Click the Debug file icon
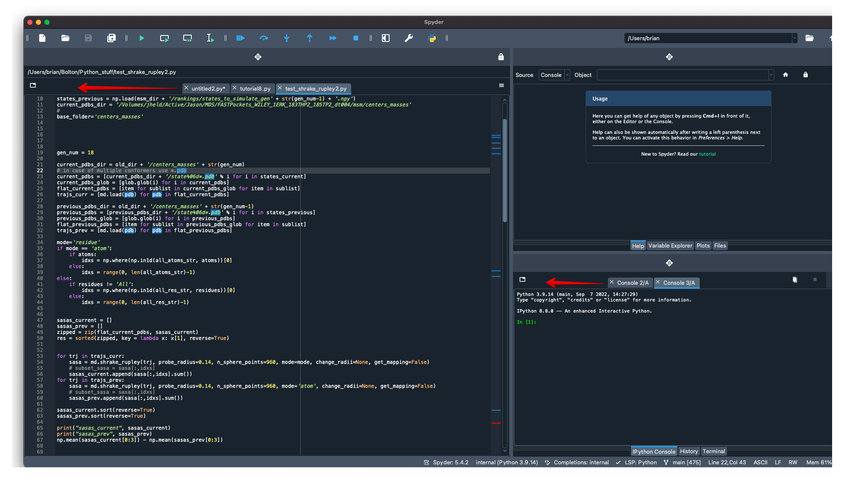 click(x=240, y=38)
